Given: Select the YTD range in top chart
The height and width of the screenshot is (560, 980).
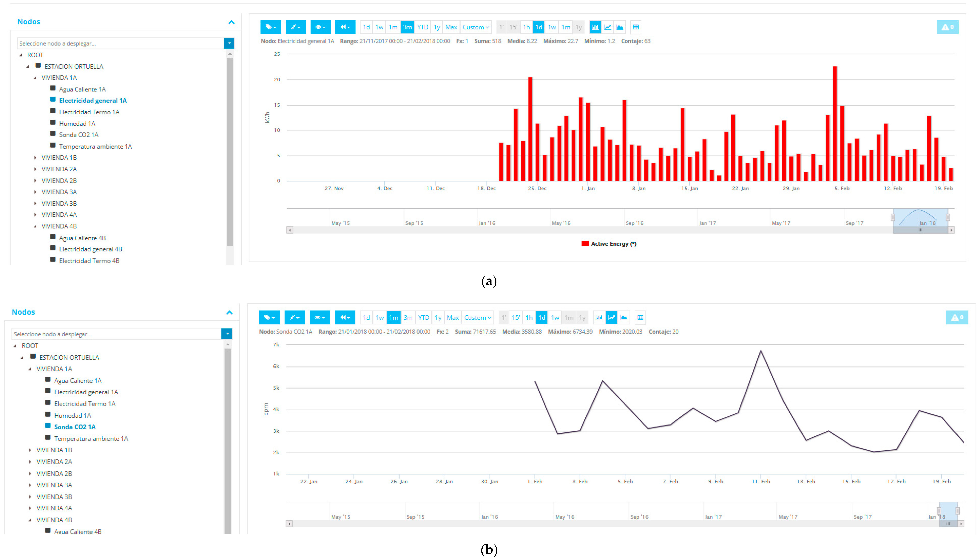Looking at the screenshot, I should 422,27.
